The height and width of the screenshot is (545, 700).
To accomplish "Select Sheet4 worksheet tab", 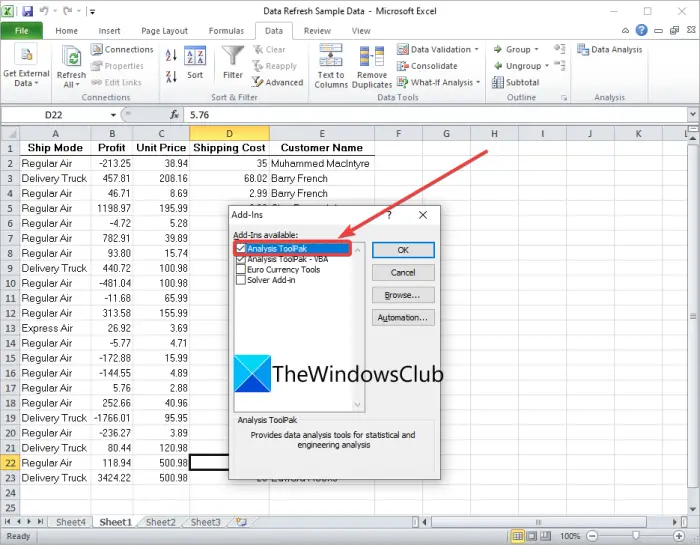I will pyautogui.click(x=71, y=522).
